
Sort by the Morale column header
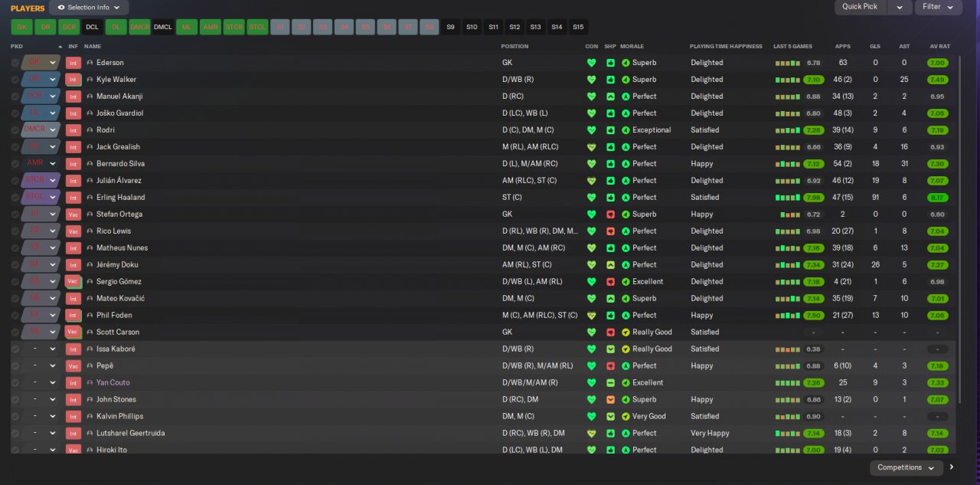click(x=632, y=46)
